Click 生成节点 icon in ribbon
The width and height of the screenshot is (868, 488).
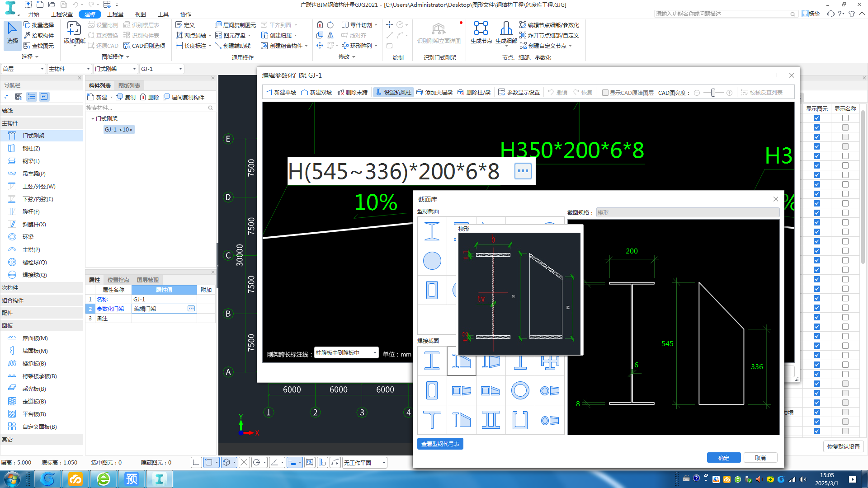(481, 33)
